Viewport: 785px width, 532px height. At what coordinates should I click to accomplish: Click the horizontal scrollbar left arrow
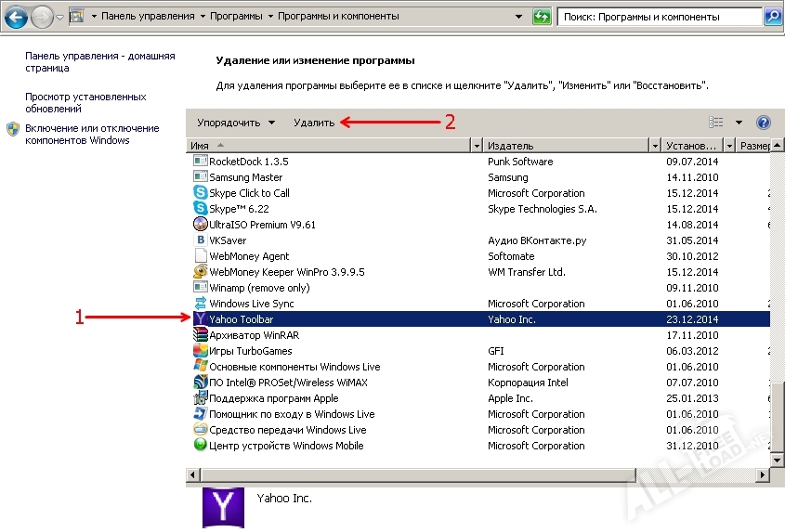point(193,474)
